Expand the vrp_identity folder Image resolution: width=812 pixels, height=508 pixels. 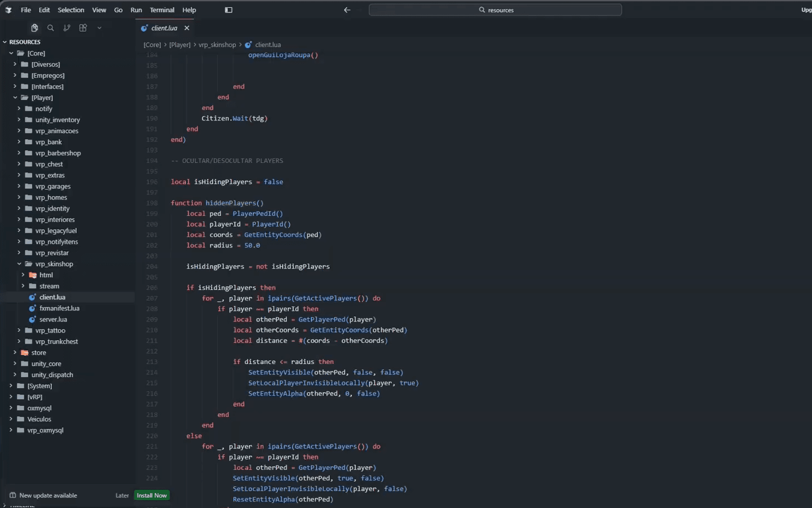(x=67, y=208)
